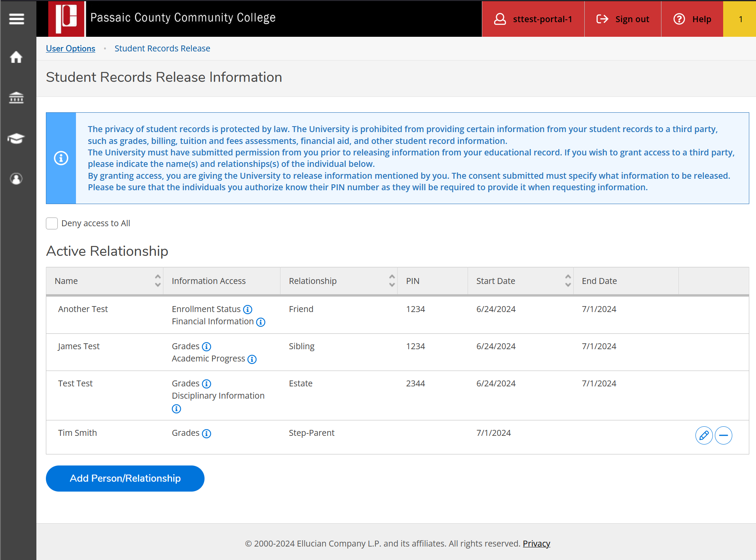Open the Privacy link in the footer
Screen dimensions: 756x560
(x=536, y=543)
